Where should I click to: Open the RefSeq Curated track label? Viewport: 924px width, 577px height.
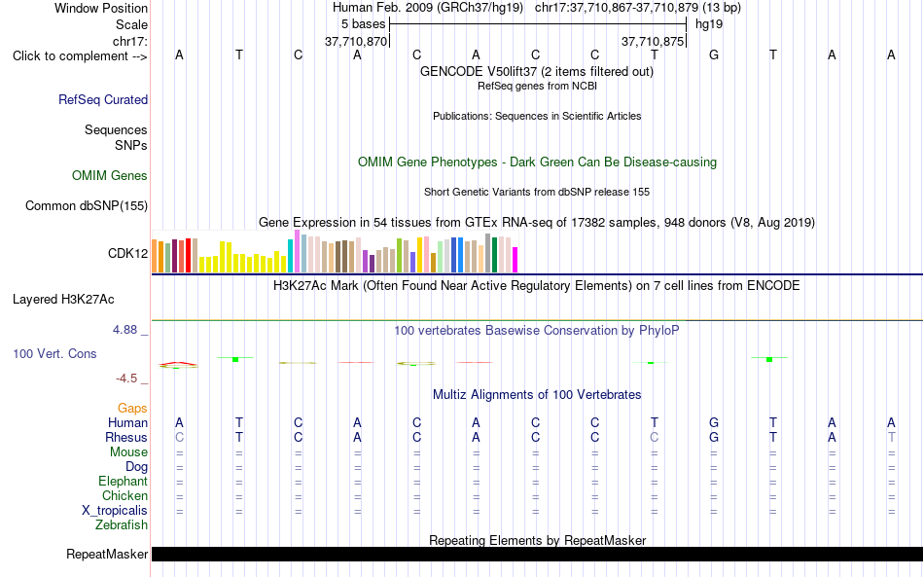103,99
